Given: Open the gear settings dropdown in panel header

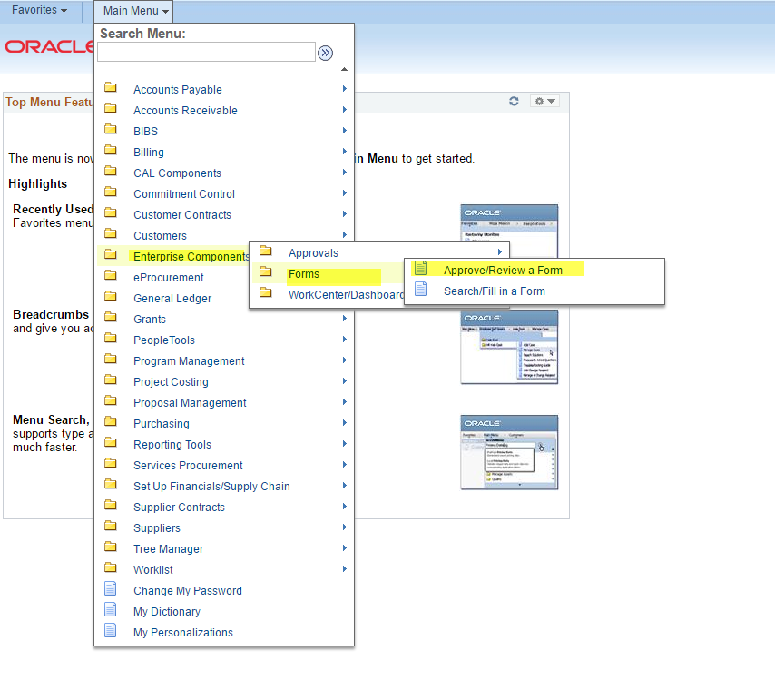Looking at the screenshot, I should pyautogui.click(x=544, y=101).
